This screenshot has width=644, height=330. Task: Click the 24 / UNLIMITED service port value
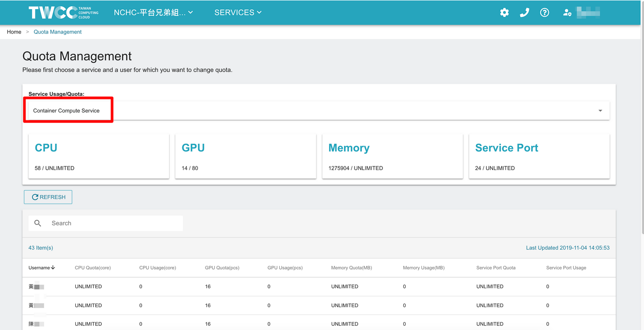pyautogui.click(x=495, y=168)
